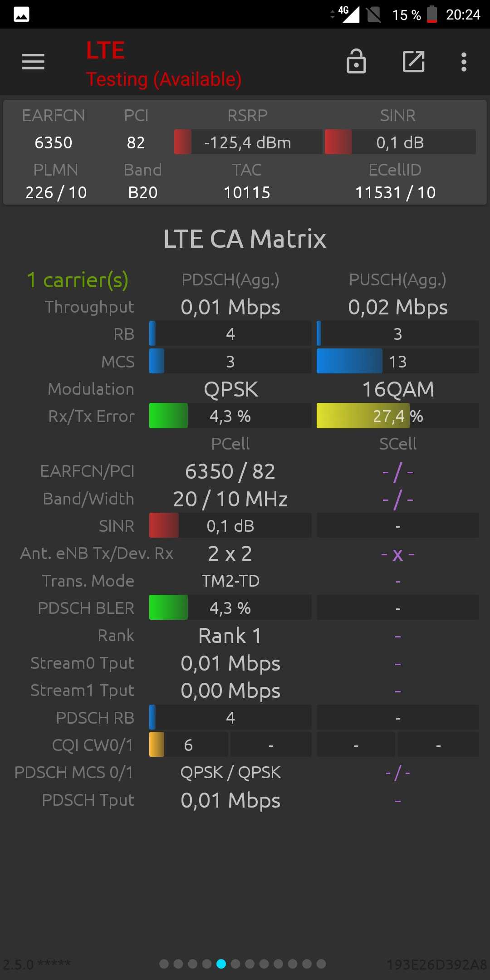
Task: Select the PUSCH MCS 13 bar
Action: (397, 361)
